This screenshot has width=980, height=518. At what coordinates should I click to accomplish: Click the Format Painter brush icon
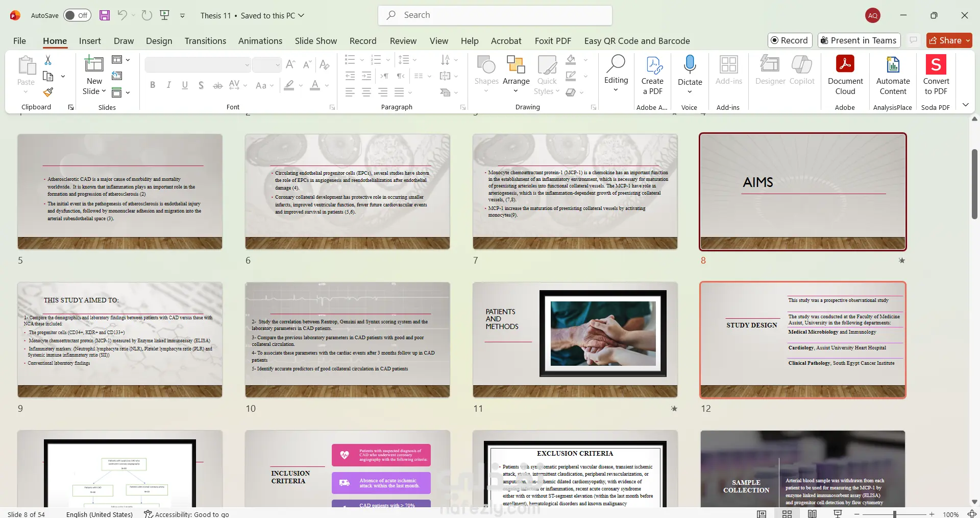(x=48, y=92)
